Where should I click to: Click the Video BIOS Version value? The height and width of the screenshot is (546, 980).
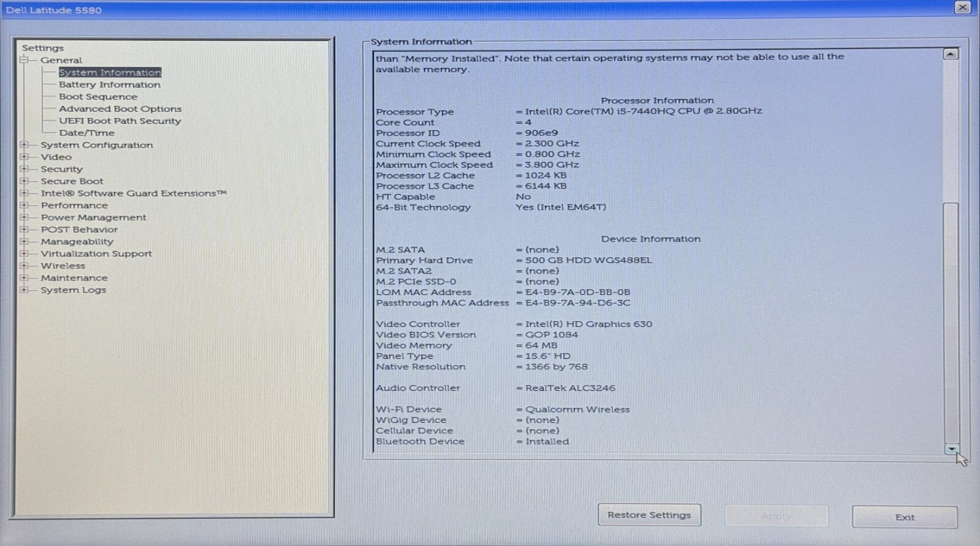tap(551, 335)
